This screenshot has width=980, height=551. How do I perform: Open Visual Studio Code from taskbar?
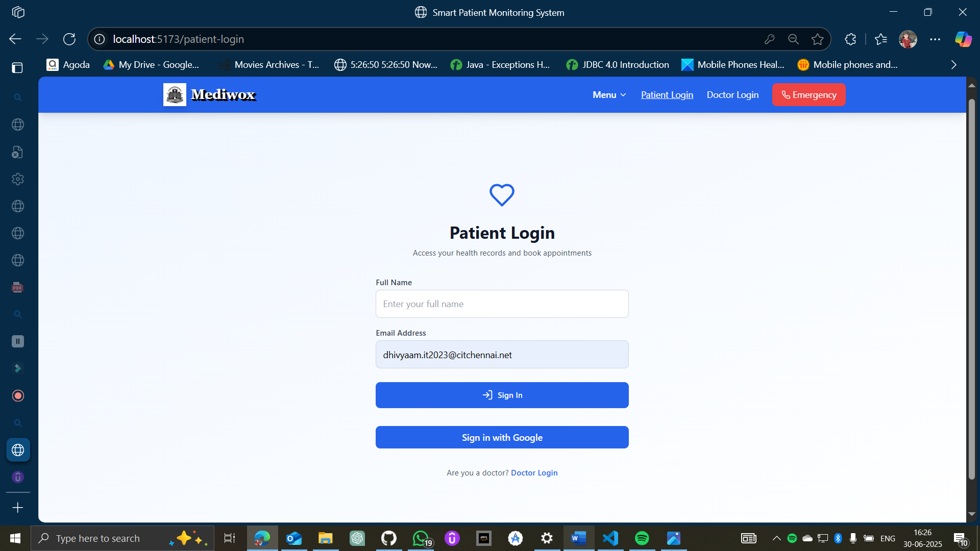(x=610, y=538)
